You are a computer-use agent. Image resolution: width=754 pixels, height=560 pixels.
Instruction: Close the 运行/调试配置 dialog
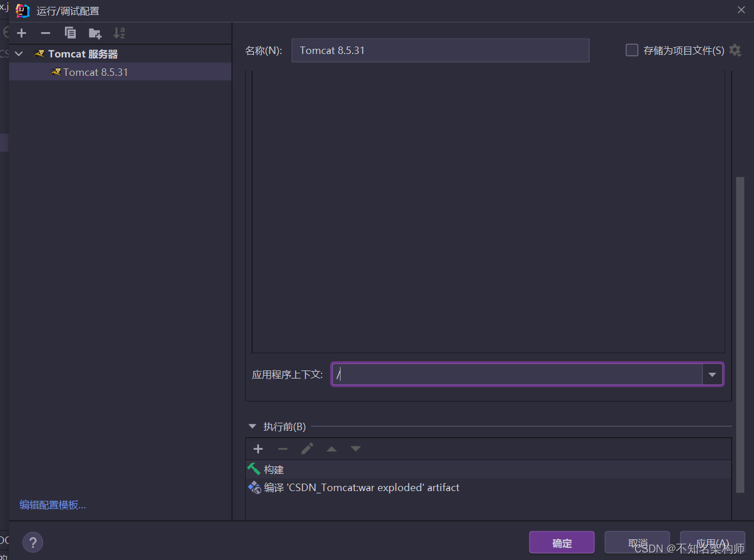pos(741,10)
